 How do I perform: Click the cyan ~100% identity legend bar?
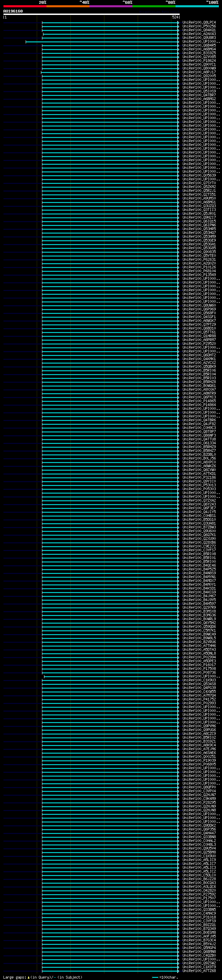click(x=197, y=6)
